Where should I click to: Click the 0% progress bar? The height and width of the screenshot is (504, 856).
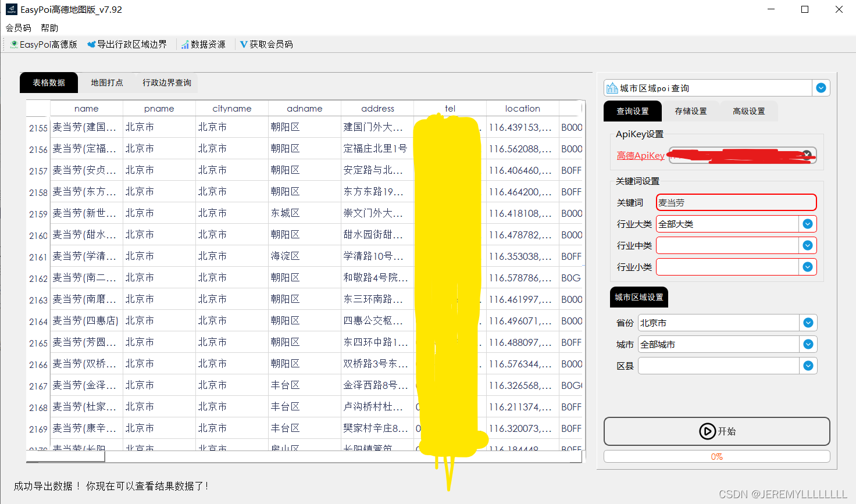click(716, 456)
